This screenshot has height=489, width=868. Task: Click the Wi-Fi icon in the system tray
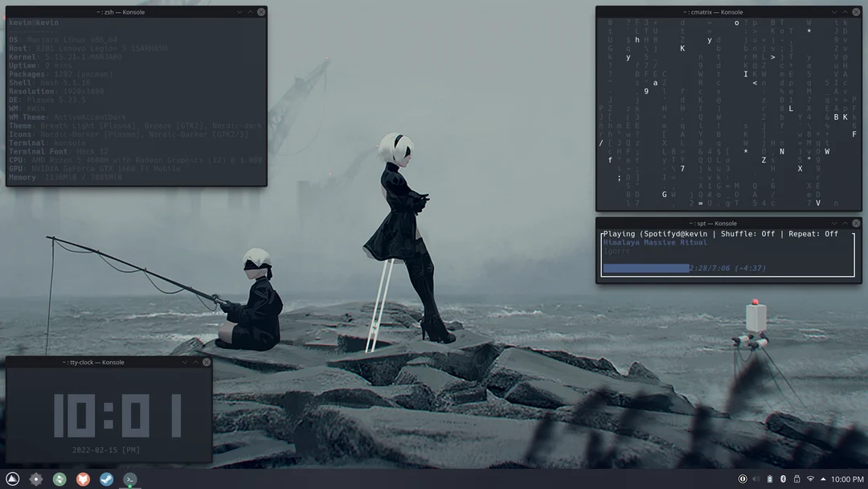(809, 479)
